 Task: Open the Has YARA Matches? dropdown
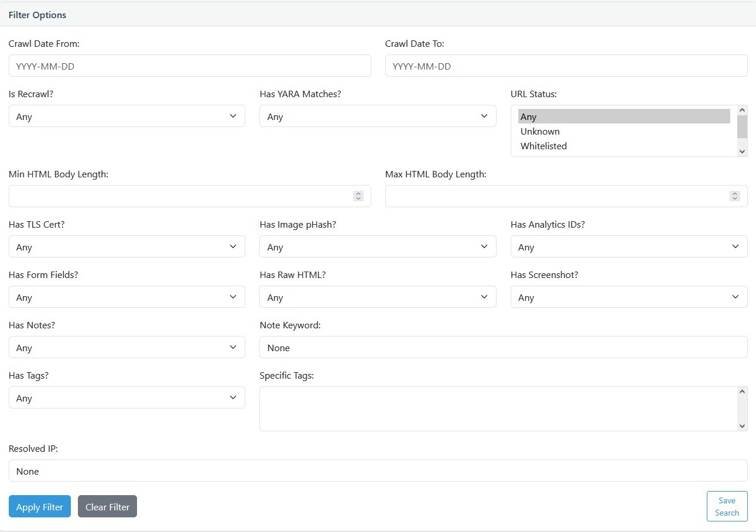pyautogui.click(x=378, y=116)
